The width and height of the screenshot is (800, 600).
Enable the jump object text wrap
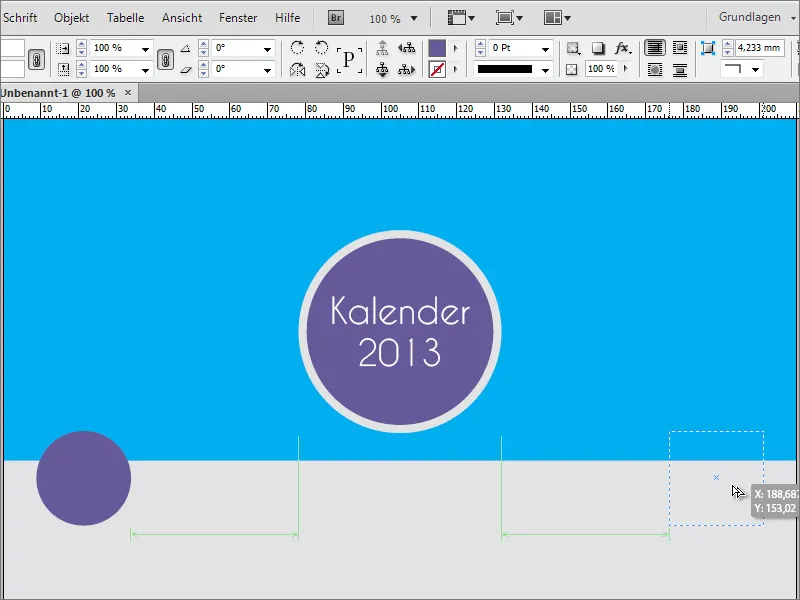tap(680, 69)
